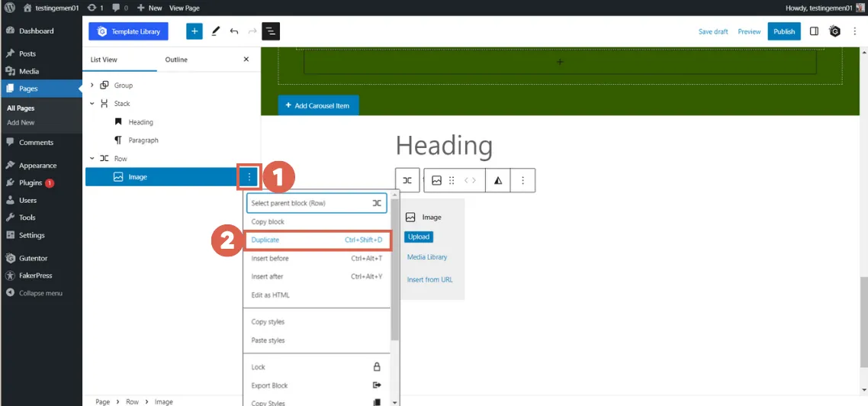
Task: Open the Gutentor Template Library
Action: [128, 31]
